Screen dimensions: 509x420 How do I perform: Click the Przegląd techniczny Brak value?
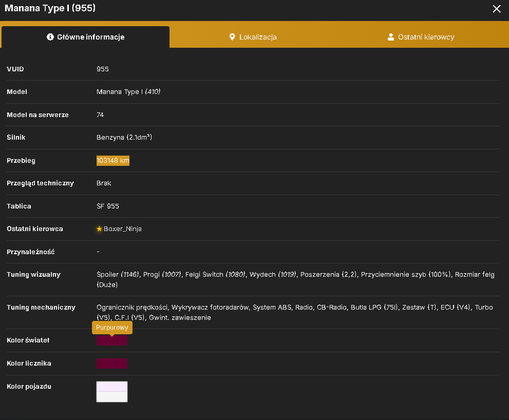pos(104,183)
